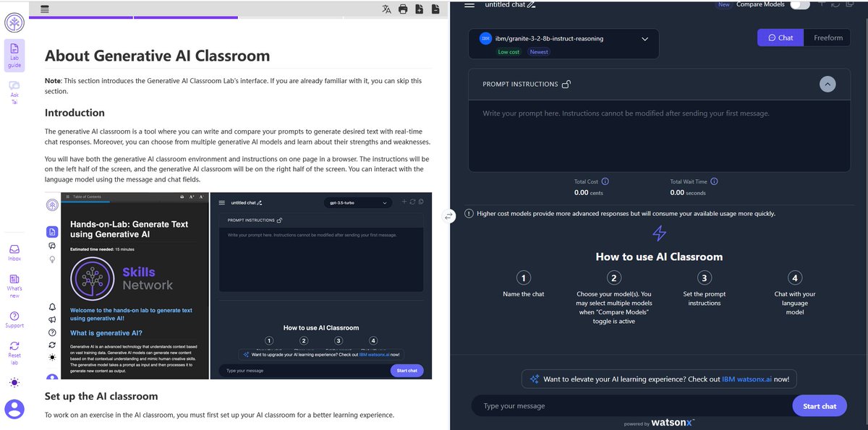Viewport: 868px width, 430px height.
Task: Click the 'PROMPT INSTRUCTIONS' label
Action: pyautogui.click(x=520, y=85)
